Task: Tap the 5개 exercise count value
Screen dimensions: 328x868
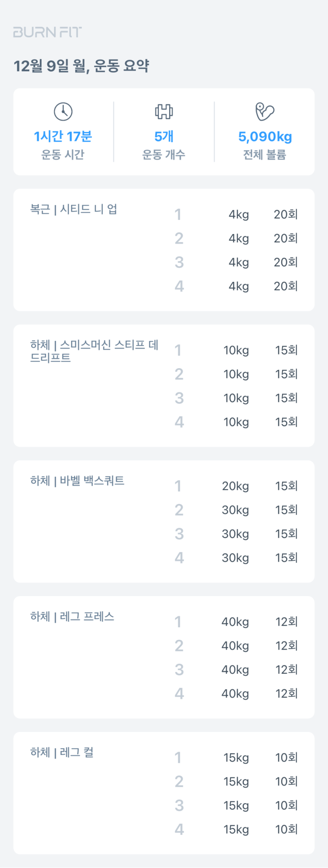Action: coord(164,136)
